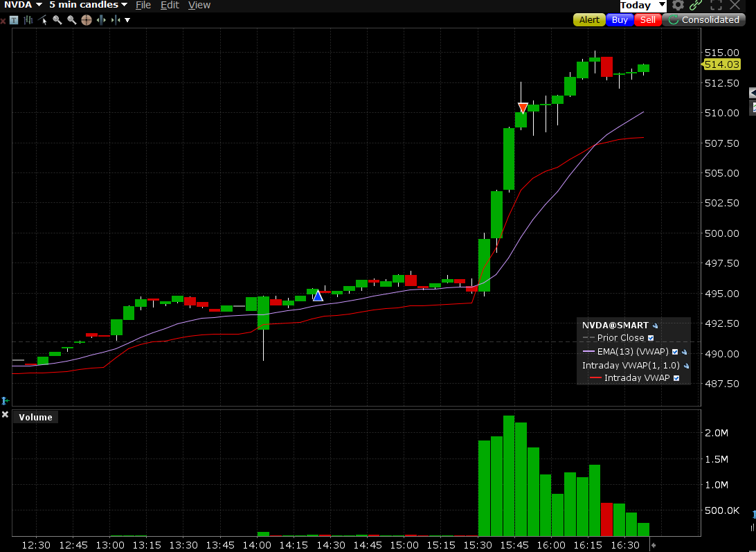This screenshot has height=552, width=756.
Task: Click the second magnifier zoom icon
Action: point(72,20)
